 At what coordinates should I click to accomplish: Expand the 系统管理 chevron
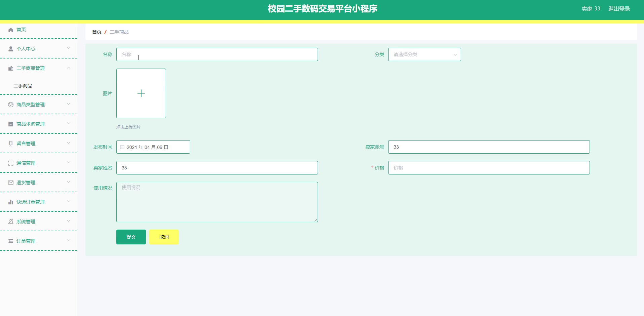69,221
